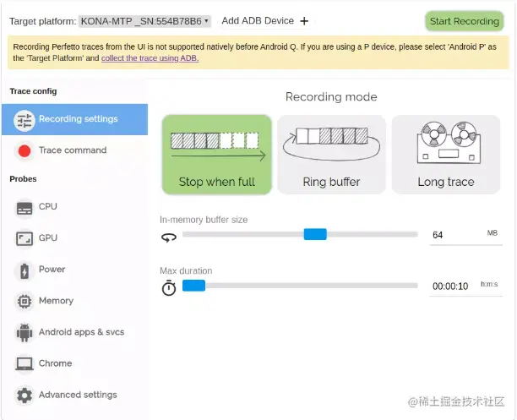Open the Advanced settings gear icon

24,395
